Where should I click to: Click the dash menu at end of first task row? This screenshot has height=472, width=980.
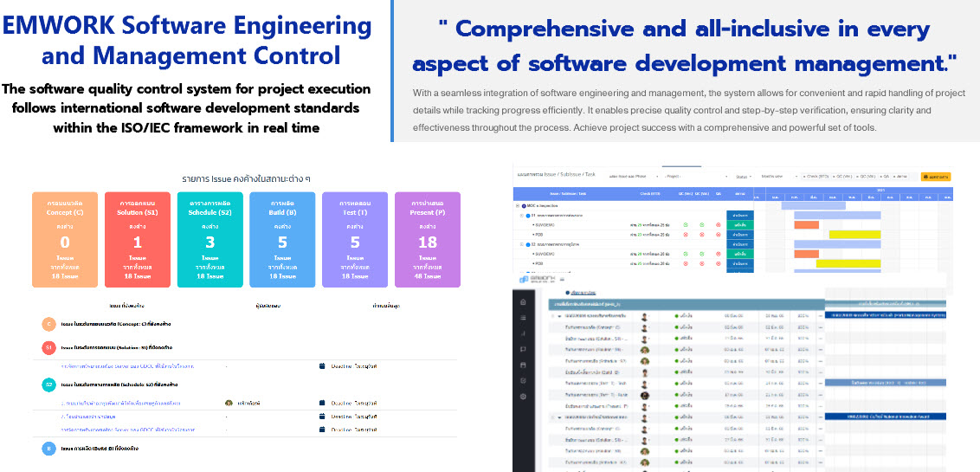click(821, 316)
